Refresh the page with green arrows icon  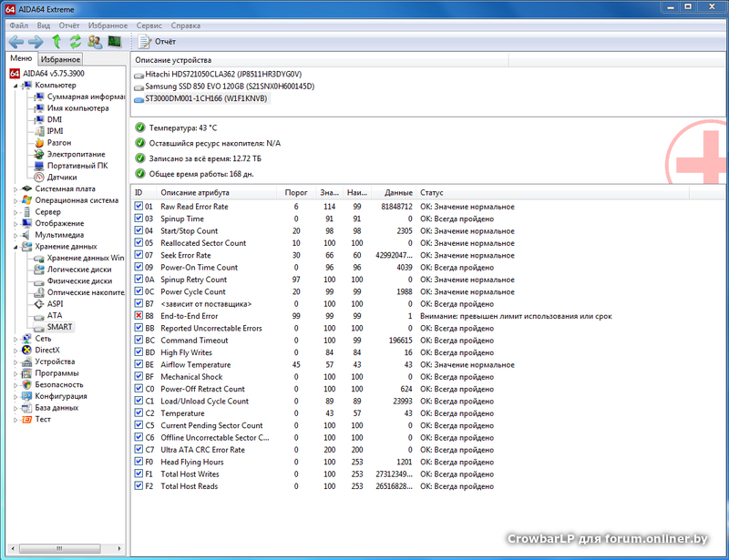pos(76,42)
